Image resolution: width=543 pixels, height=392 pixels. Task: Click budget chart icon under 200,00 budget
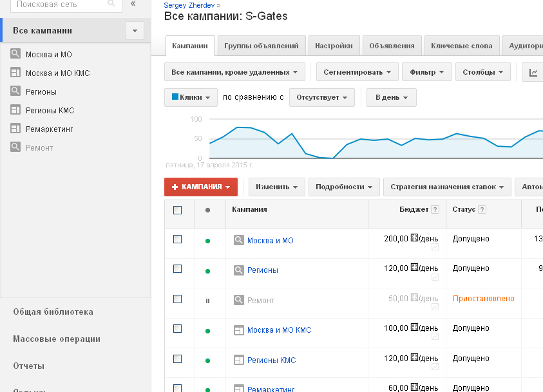tap(435, 247)
